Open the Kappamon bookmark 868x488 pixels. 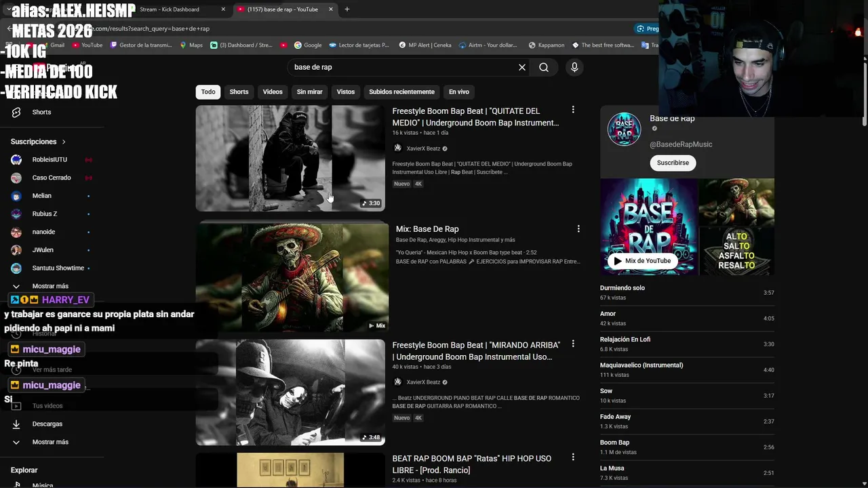545,45
